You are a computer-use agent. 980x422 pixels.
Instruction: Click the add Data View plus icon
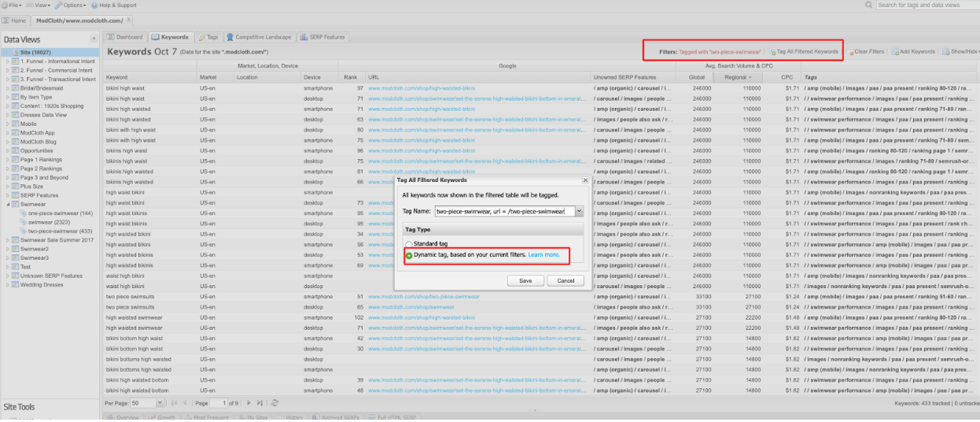[x=94, y=39]
